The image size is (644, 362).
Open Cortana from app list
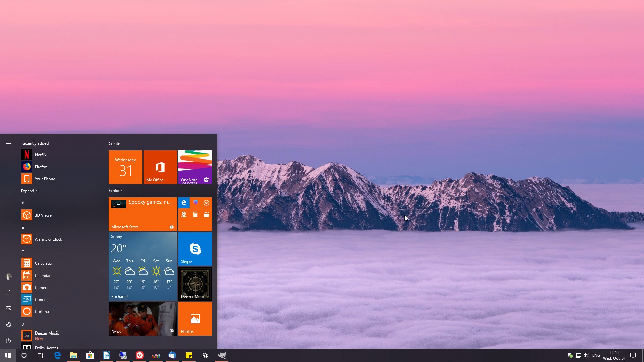(42, 311)
